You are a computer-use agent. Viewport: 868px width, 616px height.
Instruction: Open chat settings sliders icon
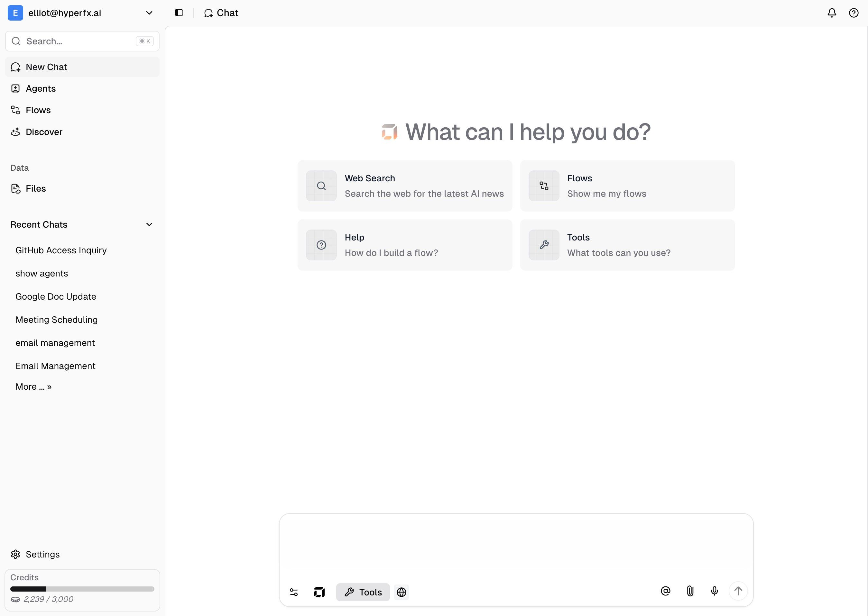click(294, 592)
